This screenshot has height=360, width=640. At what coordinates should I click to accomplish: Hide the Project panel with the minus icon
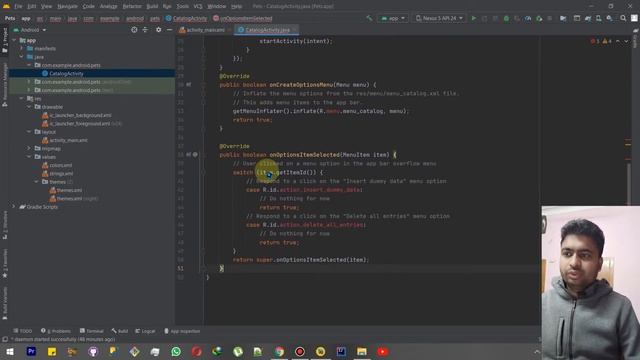[169, 30]
